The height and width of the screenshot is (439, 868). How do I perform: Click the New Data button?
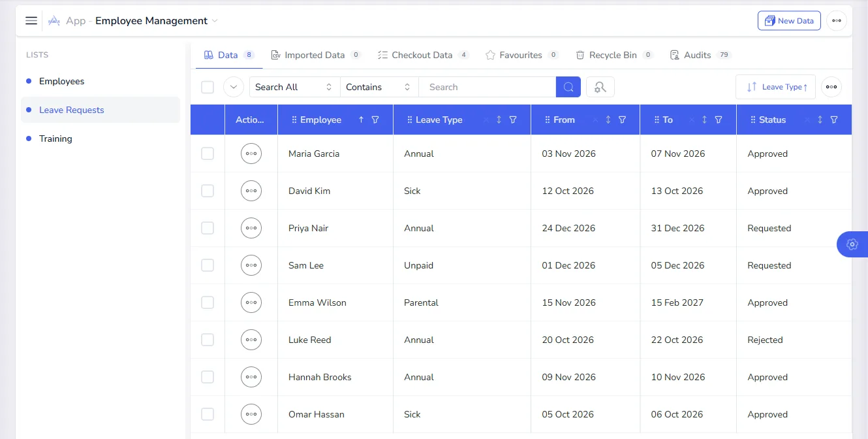point(789,21)
